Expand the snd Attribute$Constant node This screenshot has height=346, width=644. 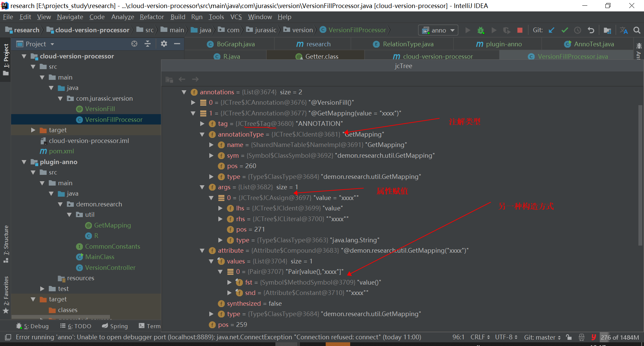click(229, 293)
